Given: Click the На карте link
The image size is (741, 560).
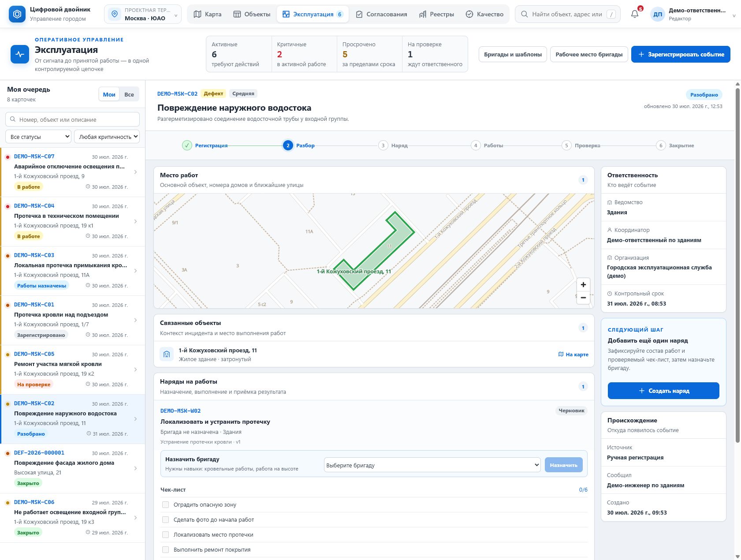Looking at the screenshot, I should [x=573, y=354].
